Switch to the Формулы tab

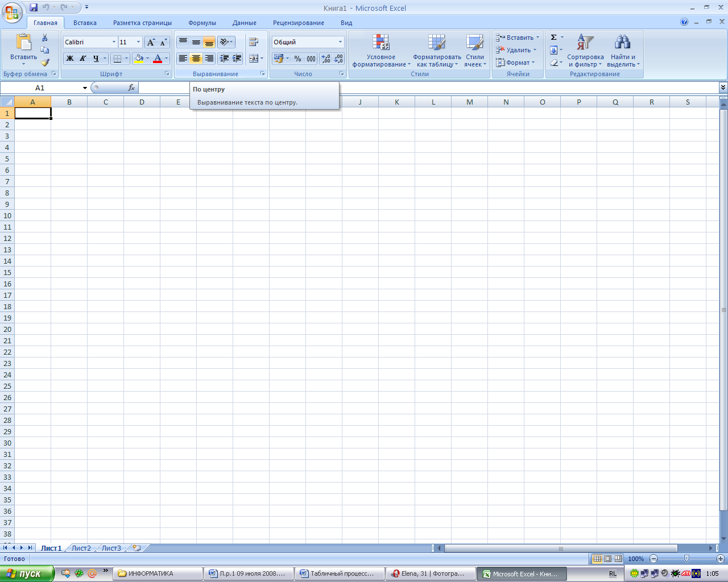click(202, 23)
